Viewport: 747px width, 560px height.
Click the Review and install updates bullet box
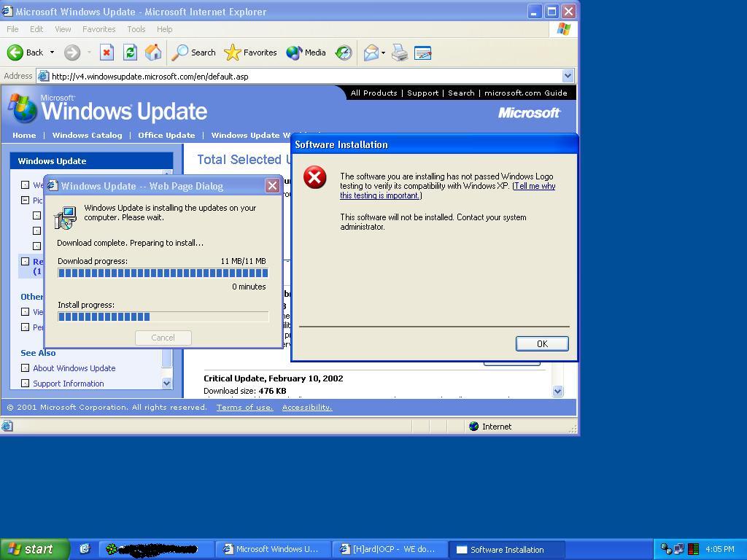(x=26, y=262)
